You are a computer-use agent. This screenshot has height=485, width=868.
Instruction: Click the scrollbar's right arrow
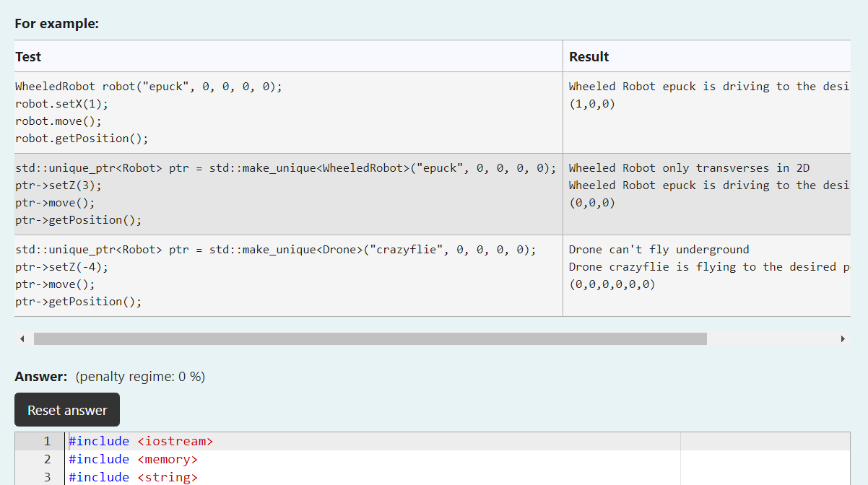click(x=843, y=338)
